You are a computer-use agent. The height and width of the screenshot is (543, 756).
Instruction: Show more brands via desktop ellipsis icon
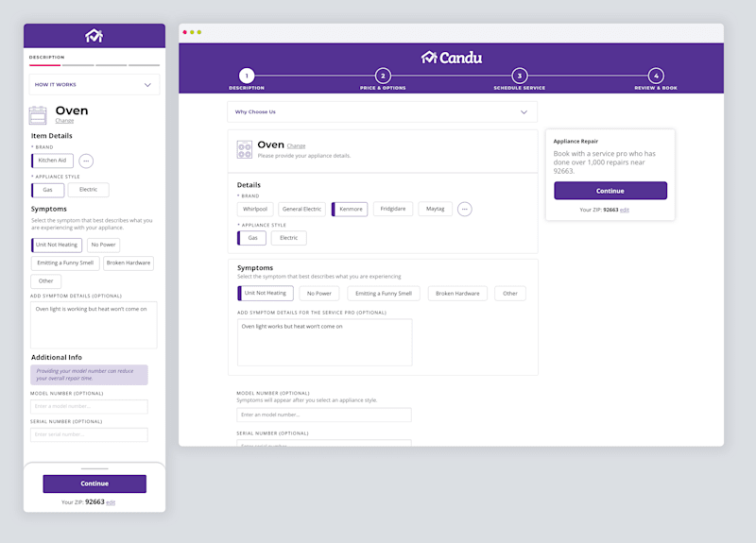(x=464, y=209)
